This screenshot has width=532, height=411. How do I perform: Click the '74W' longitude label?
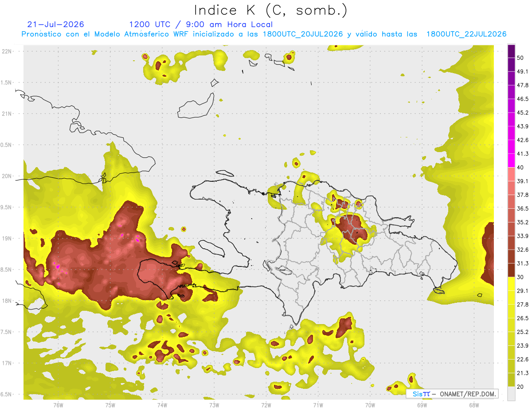point(162,405)
